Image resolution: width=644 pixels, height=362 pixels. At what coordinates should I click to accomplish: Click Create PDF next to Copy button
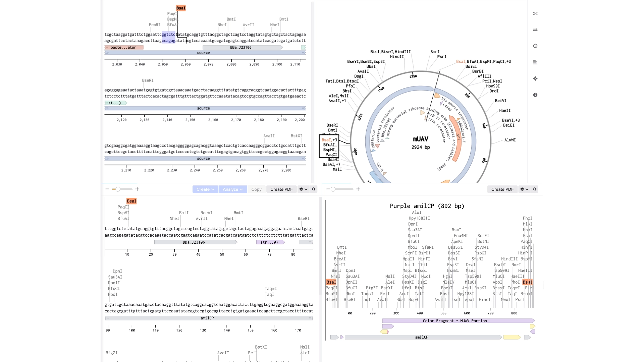[281, 189]
